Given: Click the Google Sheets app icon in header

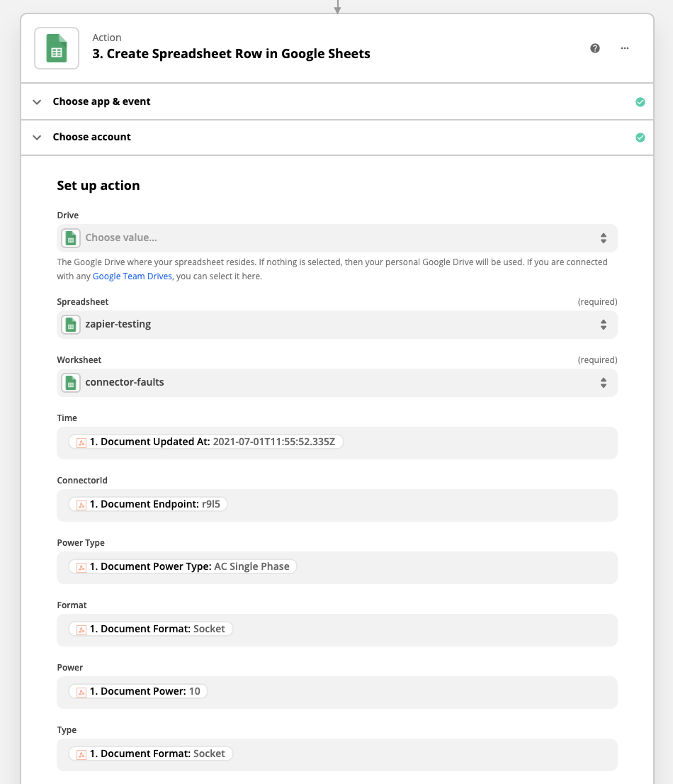Looking at the screenshot, I should 57,48.
